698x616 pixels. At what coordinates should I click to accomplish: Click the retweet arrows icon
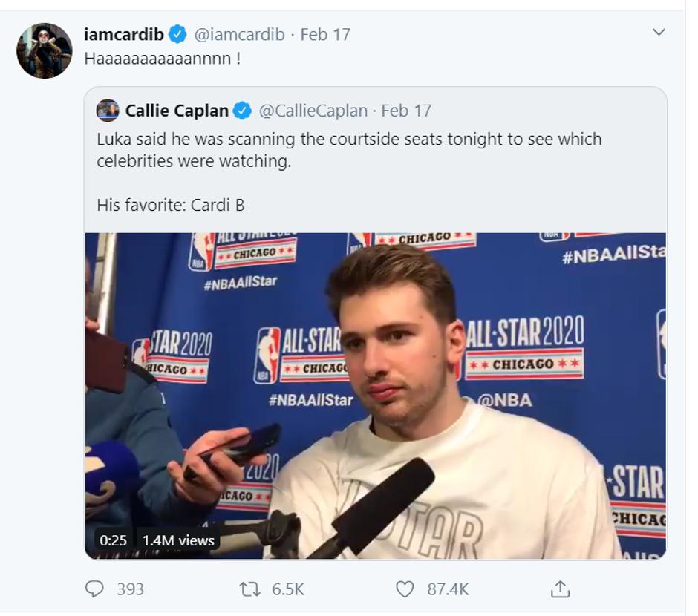point(250,589)
